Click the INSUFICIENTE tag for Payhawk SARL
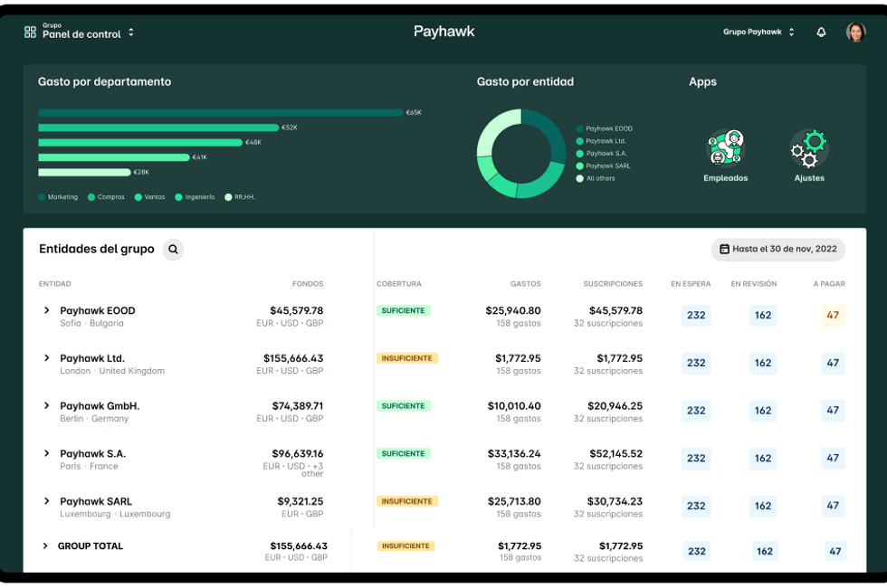887x588 pixels. click(x=406, y=501)
